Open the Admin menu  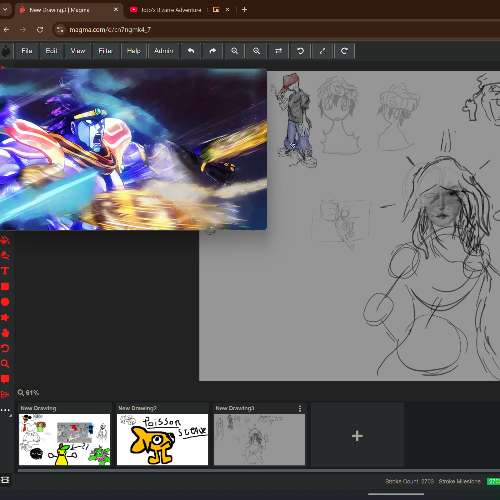tap(163, 51)
